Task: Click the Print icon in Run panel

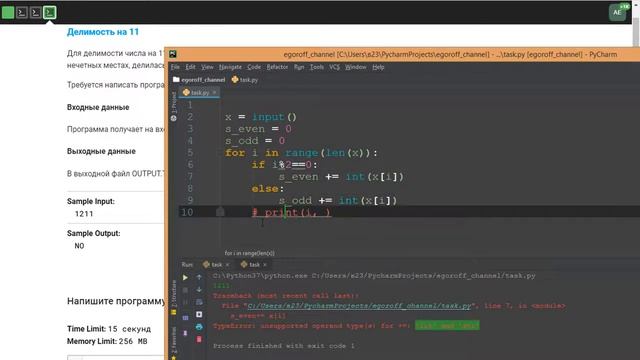Action: tap(199, 327)
